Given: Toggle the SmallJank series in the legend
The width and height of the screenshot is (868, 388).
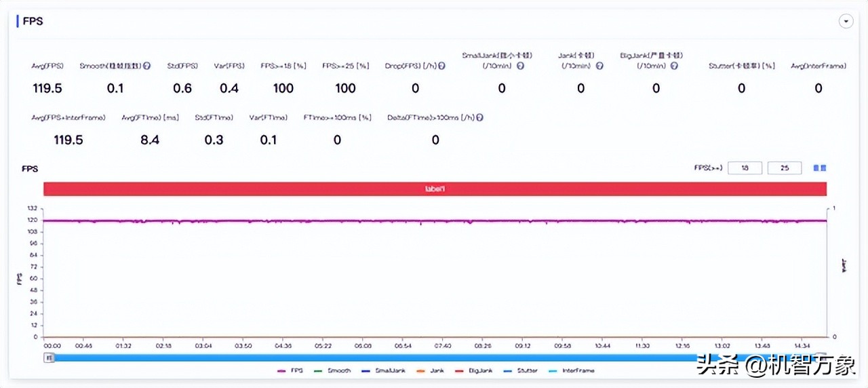Looking at the screenshot, I should point(382,371).
